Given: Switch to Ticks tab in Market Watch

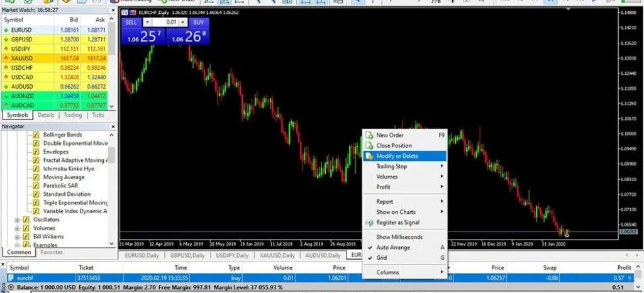Looking at the screenshot, I should tap(98, 115).
